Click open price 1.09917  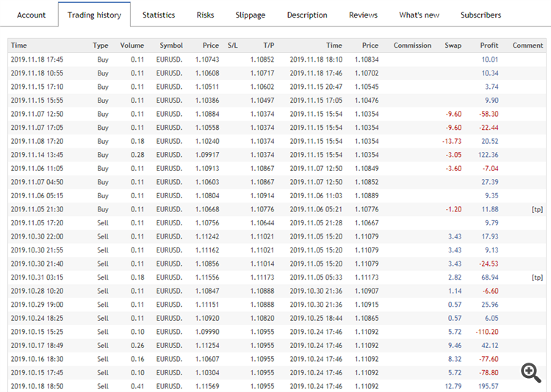click(x=207, y=155)
